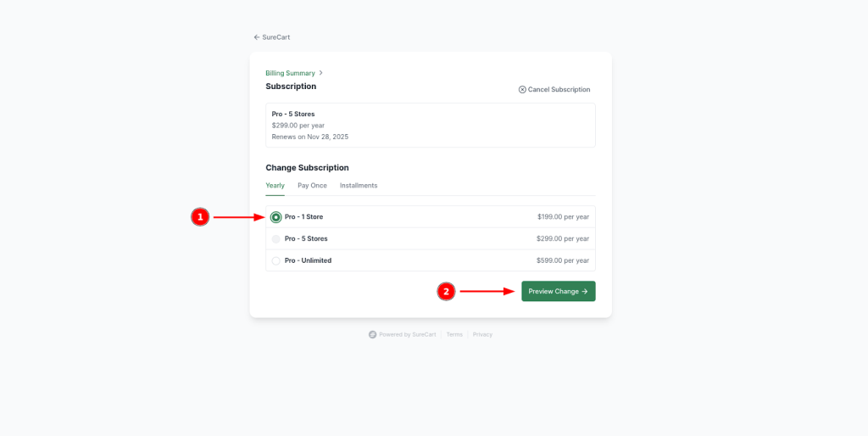Click the back arrow next to SureCart
Viewport: 868px width, 436px height.
tap(257, 37)
